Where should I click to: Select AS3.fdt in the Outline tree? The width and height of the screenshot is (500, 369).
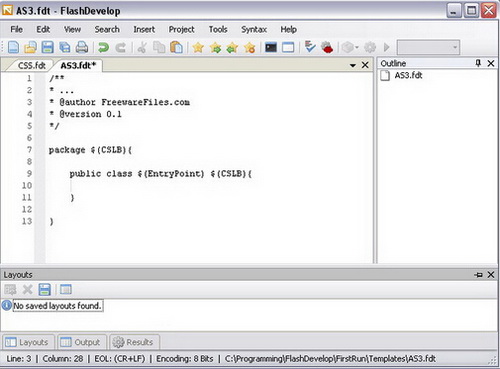pyautogui.click(x=408, y=75)
